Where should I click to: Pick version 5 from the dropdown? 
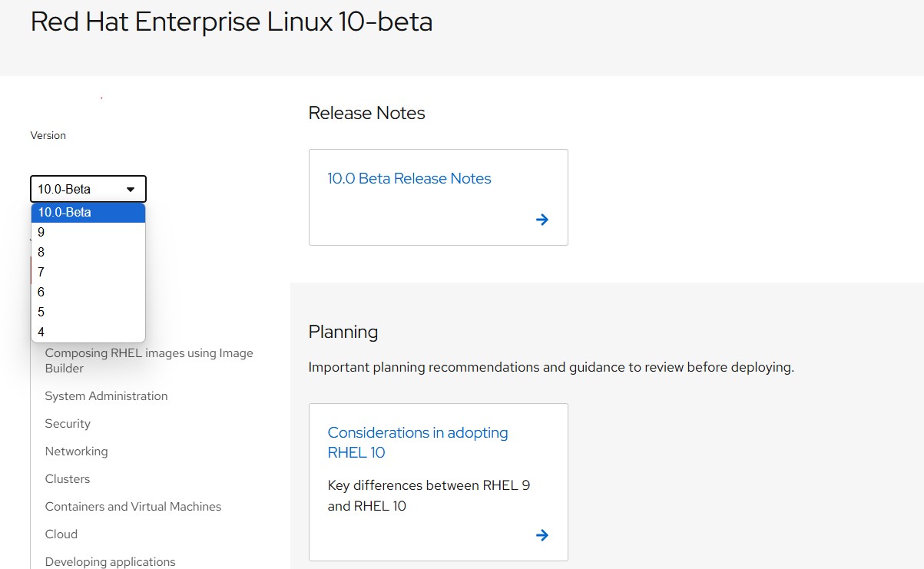(88, 312)
